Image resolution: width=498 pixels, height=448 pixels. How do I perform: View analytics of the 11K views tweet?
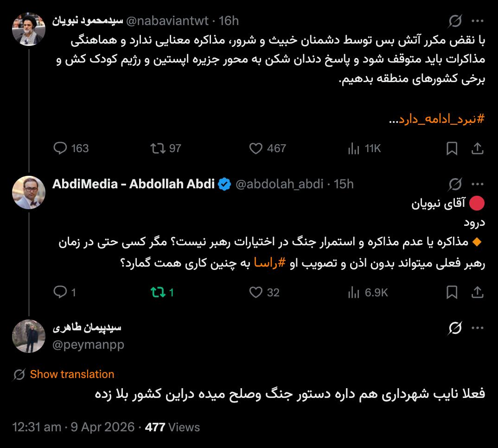pyautogui.click(x=354, y=148)
